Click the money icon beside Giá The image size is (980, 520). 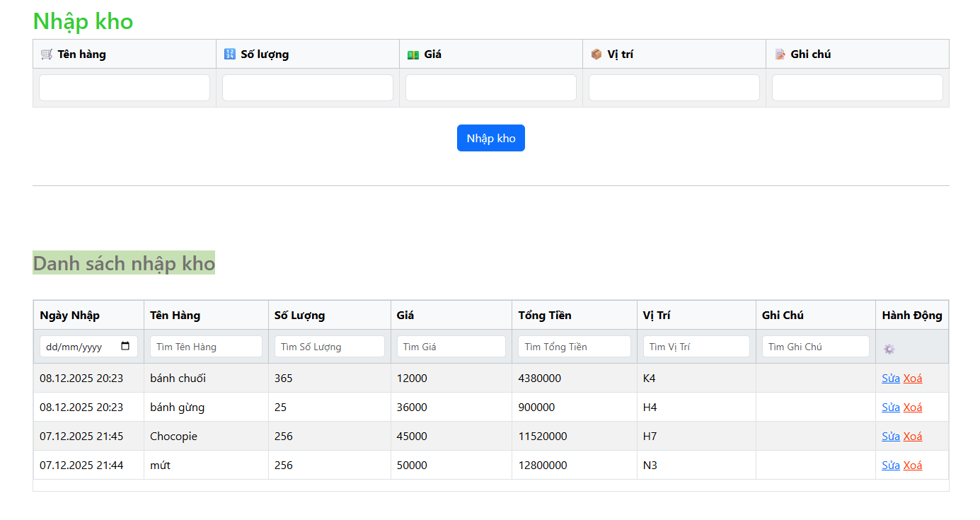click(x=413, y=54)
